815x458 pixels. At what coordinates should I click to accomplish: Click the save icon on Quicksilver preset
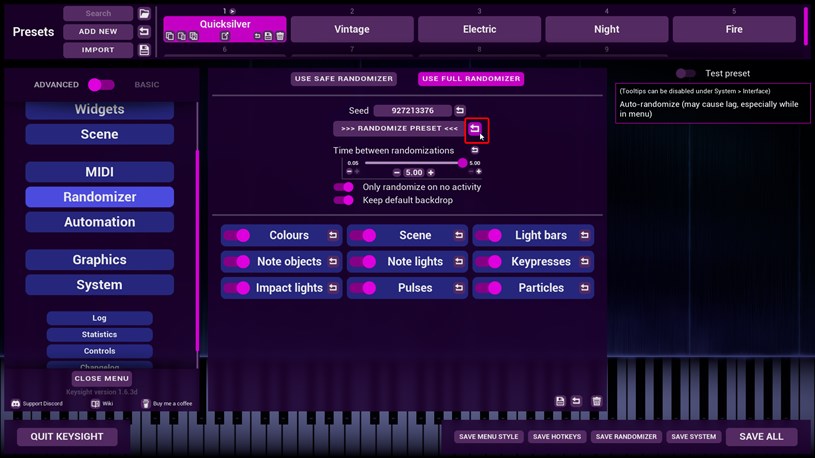pos(268,36)
